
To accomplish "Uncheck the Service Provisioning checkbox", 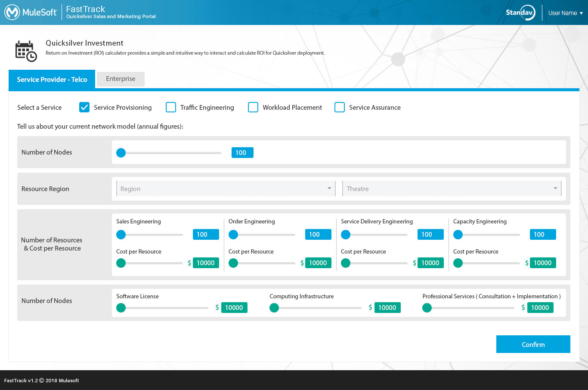I will coord(84,108).
